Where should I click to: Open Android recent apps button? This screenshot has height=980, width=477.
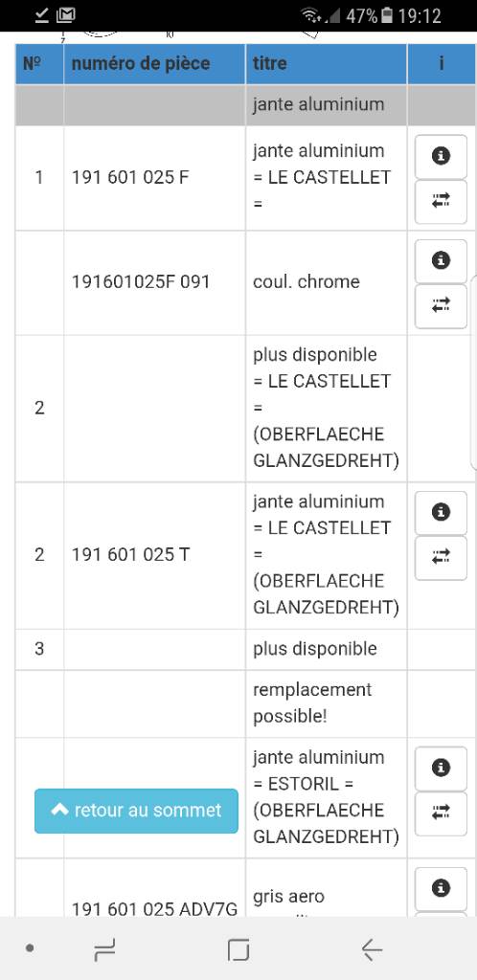[x=104, y=949]
